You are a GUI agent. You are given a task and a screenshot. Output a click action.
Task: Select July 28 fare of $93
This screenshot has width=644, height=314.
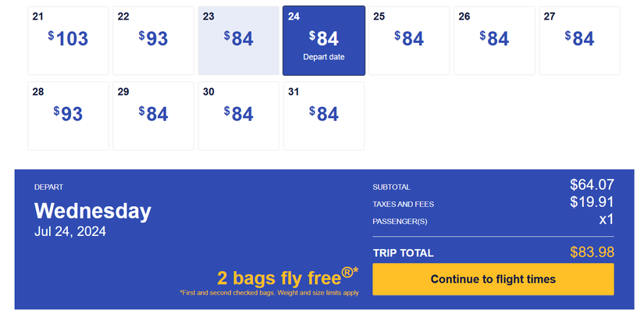pyautogui.click(x=68, y=116)
